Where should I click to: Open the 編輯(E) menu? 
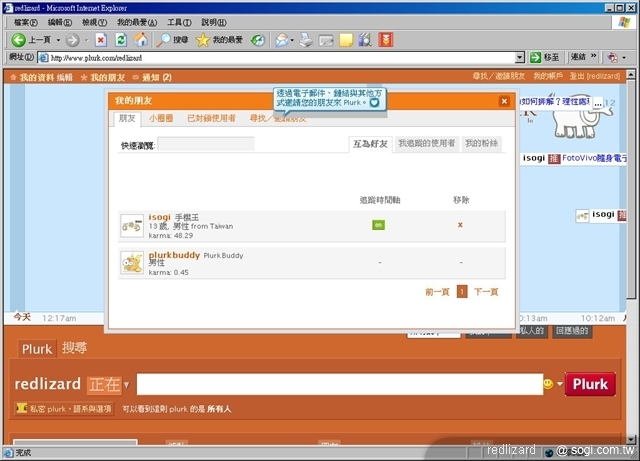(60, 22)
